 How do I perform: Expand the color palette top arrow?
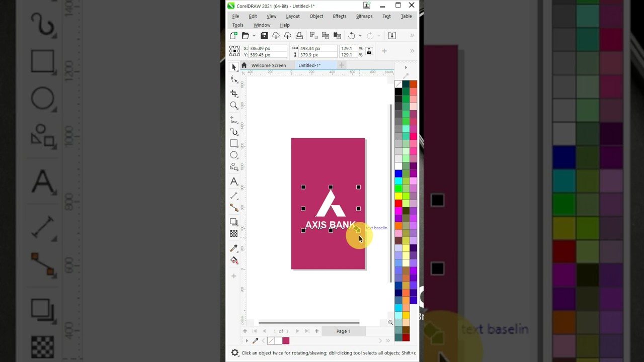click(x=406, y=67)
